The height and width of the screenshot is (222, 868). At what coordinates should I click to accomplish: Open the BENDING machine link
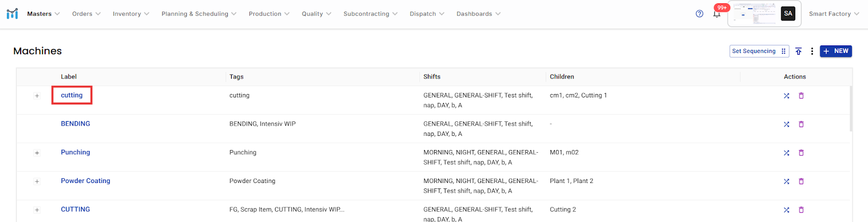pos(75,124)
